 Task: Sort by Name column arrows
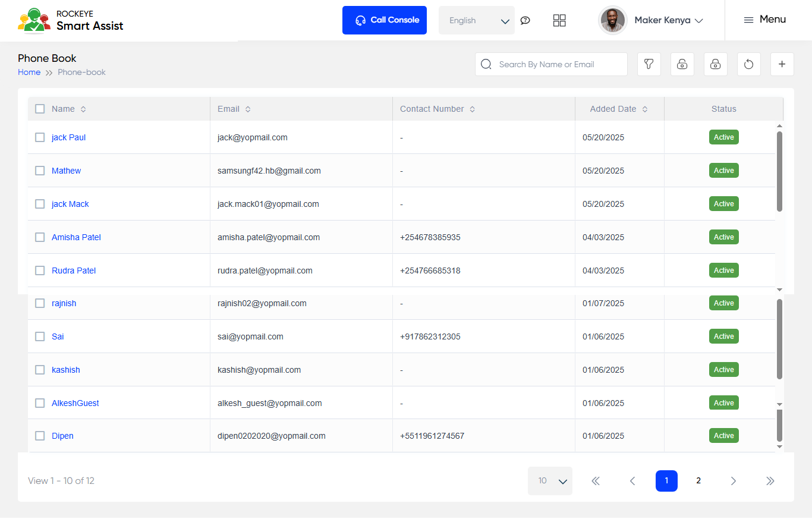click(x=83, y=109)
